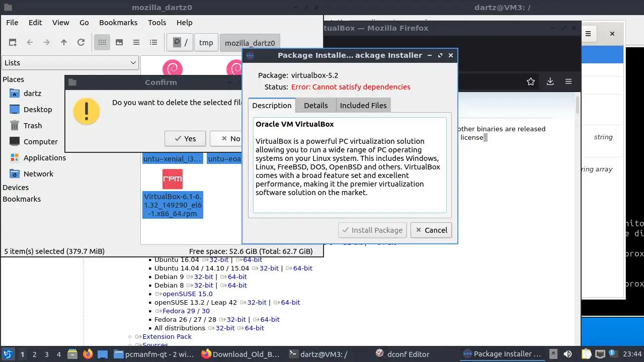
Task: Switch to thumbnail view mode
Action: click(x=119, y=43)
